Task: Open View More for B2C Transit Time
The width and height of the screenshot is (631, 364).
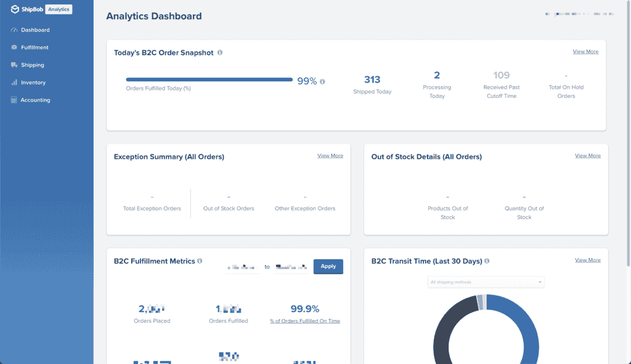Action: (588, 260)
